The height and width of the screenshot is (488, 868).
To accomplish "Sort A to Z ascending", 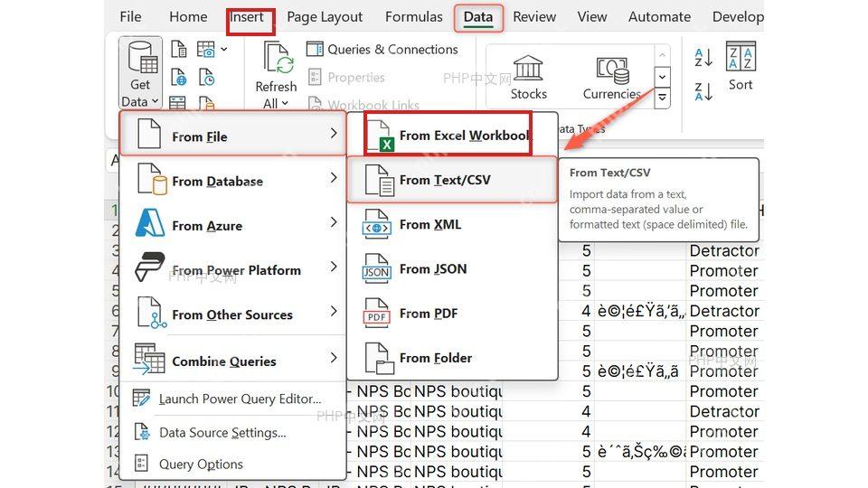I will tap(703, 57).
